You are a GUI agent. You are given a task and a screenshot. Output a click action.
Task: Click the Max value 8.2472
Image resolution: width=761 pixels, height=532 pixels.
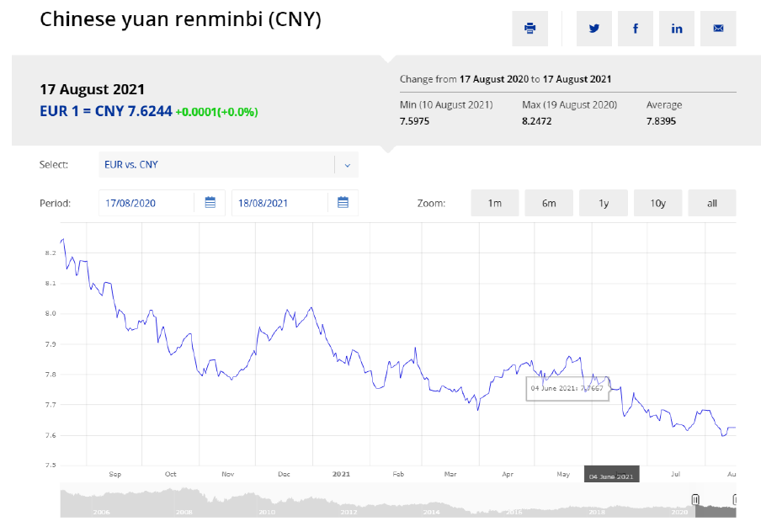point(537,121)
